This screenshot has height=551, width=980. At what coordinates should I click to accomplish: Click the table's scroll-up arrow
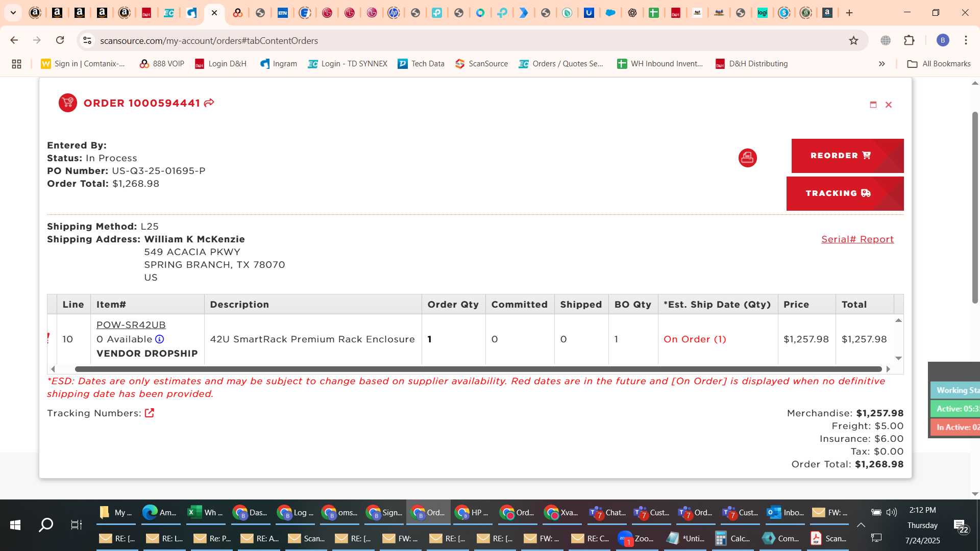pyautogui.click(x=898, y=320)
